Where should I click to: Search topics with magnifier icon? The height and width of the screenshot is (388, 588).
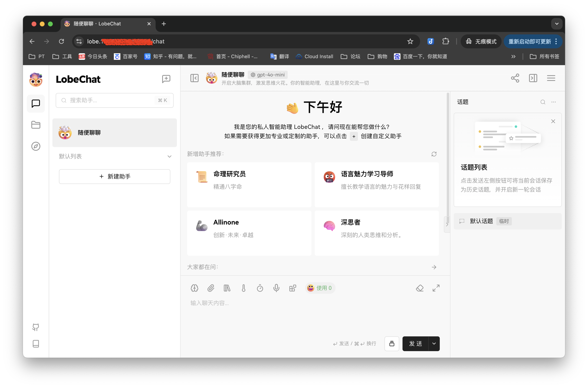543,102
